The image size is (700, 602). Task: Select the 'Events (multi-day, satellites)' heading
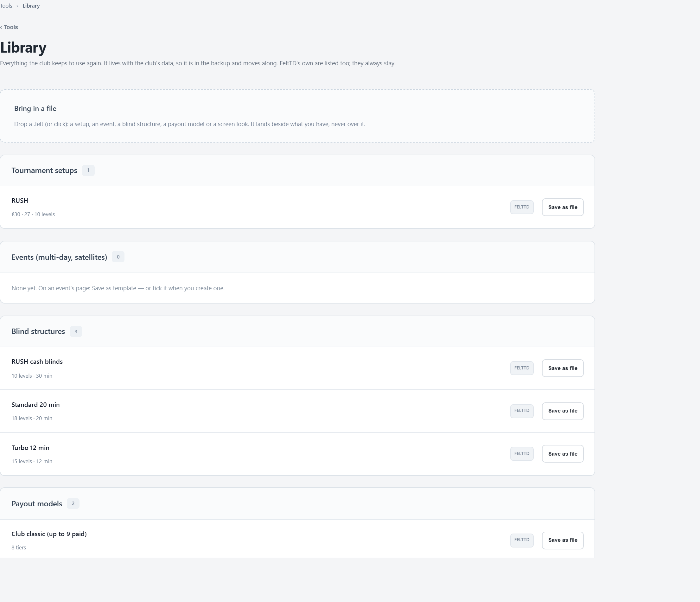59,257
